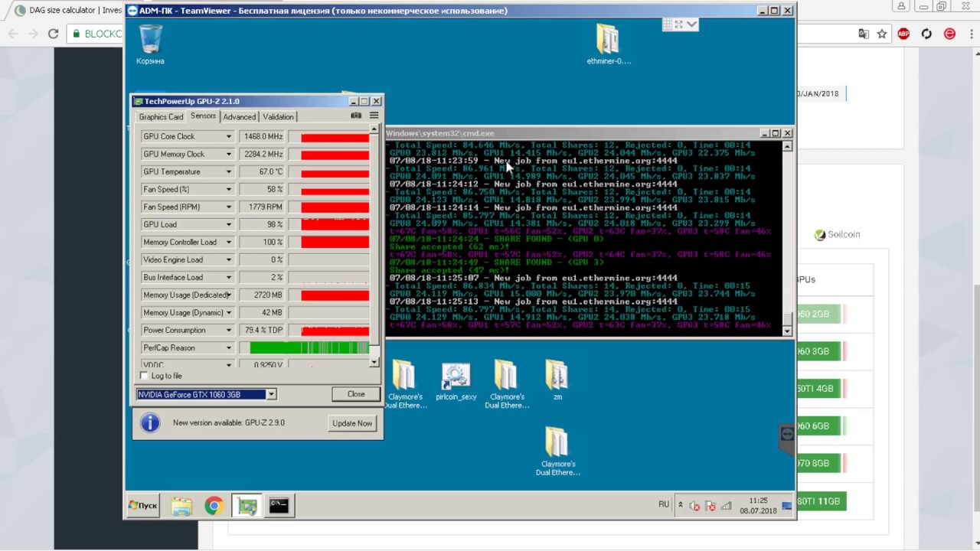
Task: Select the zm folder icon
Action: (x=557, y=380)
